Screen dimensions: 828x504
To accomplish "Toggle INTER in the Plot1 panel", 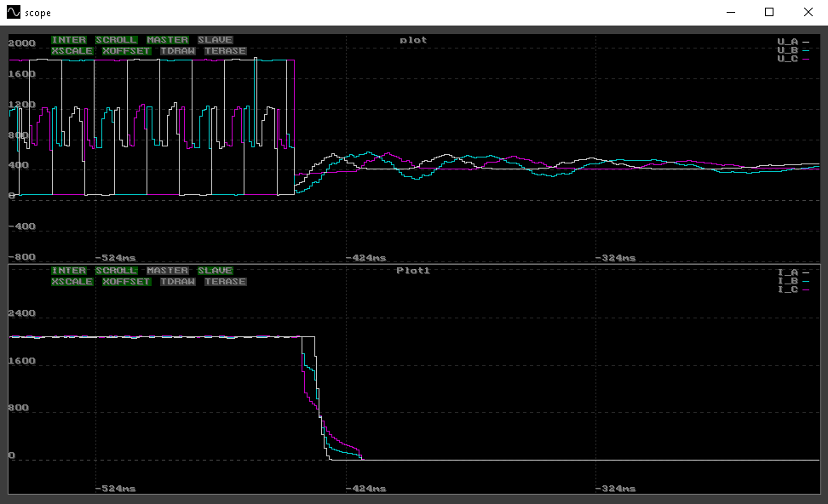I will [69, 271].
